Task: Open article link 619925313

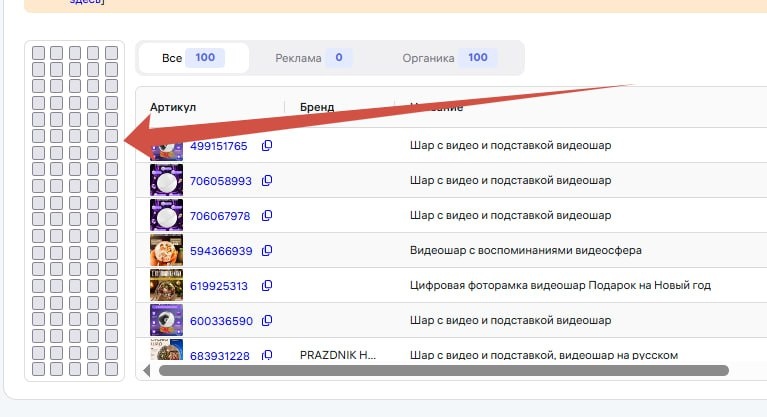Action: tap(219, 286)
